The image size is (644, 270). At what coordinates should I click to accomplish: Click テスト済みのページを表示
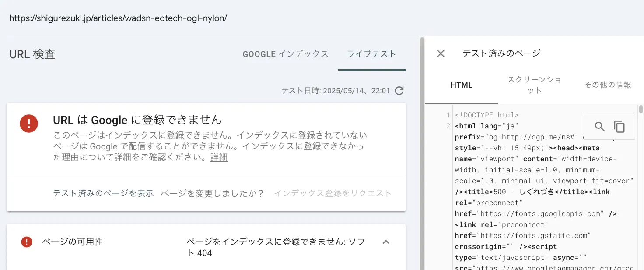(x=103, y=193)
